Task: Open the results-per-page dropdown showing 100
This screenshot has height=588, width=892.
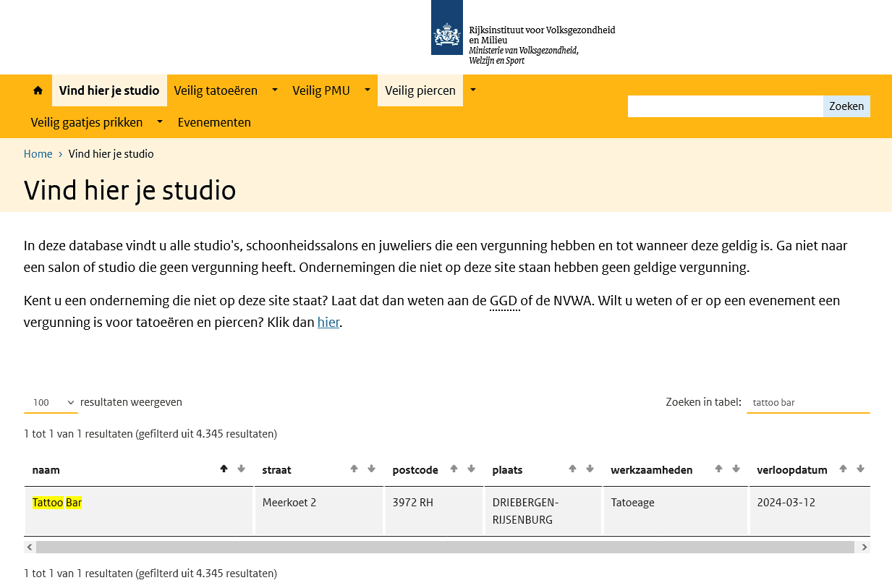Action: 51,403
